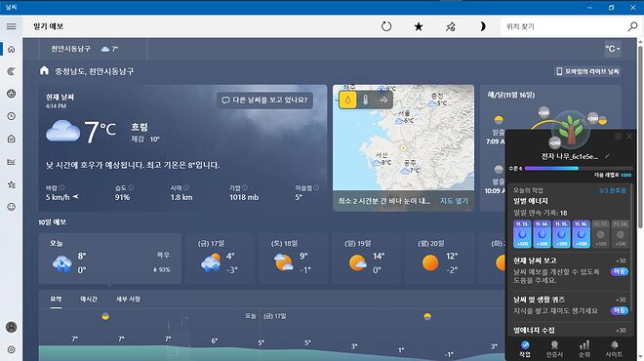This screenshot has height=361, width=644.
Task: Show info for 습도 humidity
Action: [x=131, y=187]
